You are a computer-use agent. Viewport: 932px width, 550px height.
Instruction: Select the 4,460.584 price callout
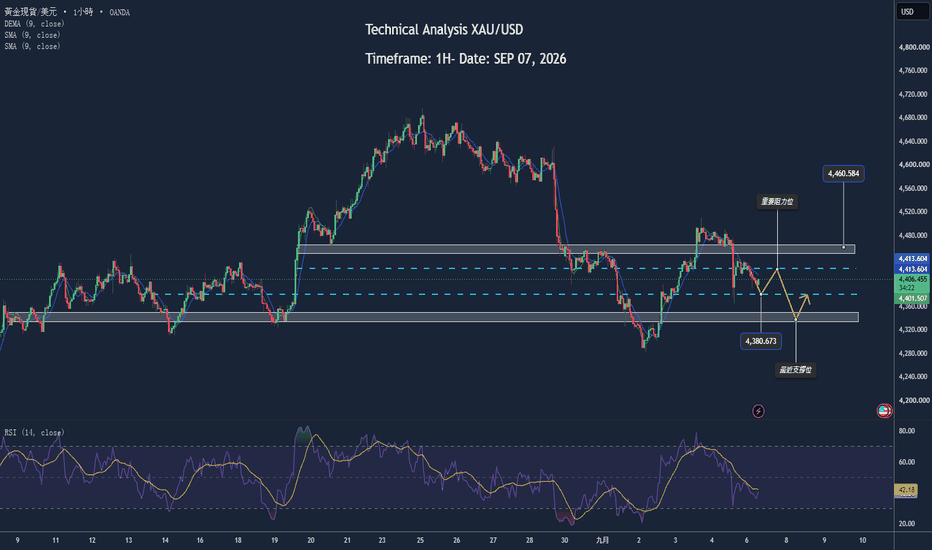[x=843, y=174]
